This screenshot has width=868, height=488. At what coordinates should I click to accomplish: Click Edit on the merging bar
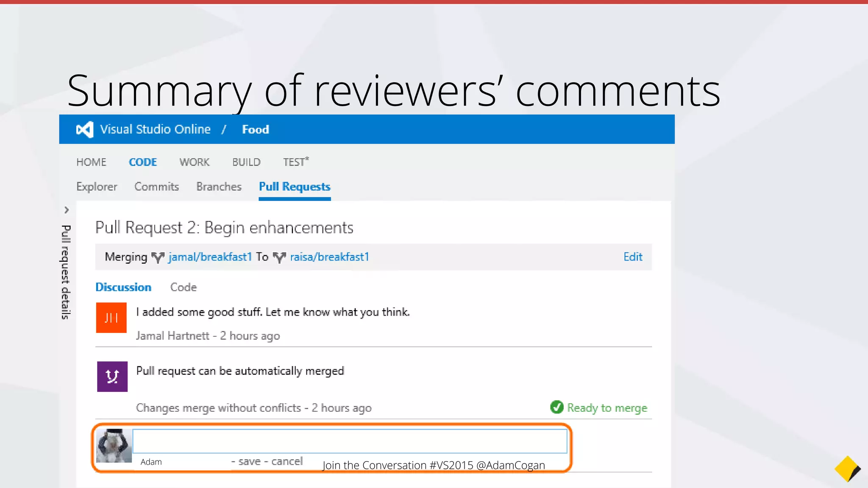(633, 257)
